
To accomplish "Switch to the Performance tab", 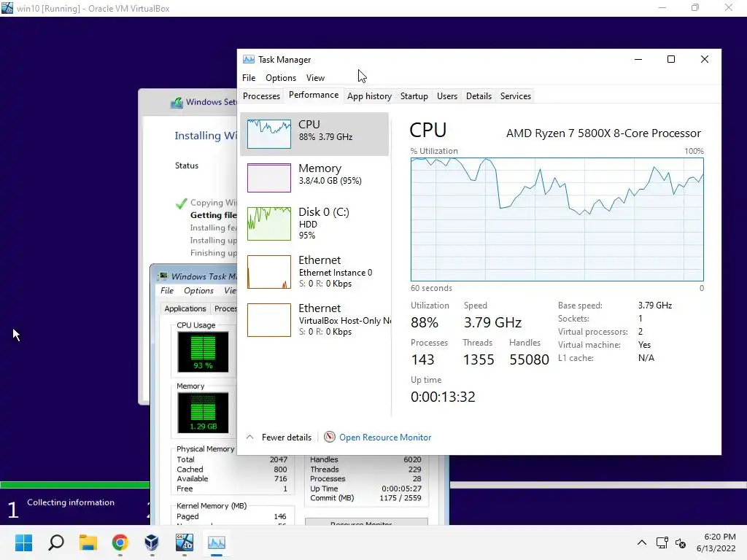I will tap(314, 95).
